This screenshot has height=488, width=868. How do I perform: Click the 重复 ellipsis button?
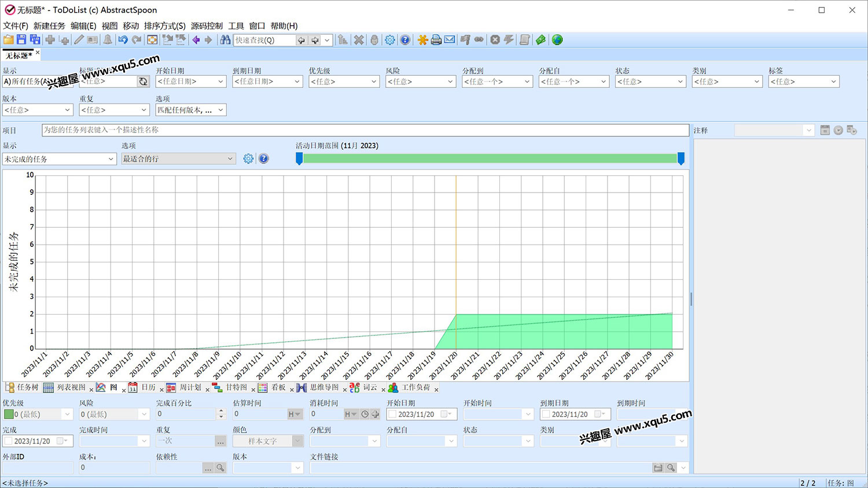pyautogui.click(x=220, y=441)
